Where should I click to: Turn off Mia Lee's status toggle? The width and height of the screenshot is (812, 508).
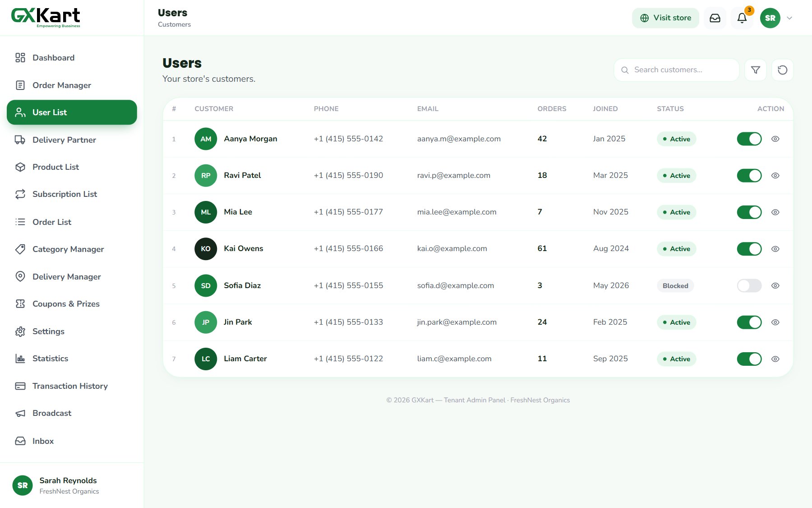[x=749, y=212]
